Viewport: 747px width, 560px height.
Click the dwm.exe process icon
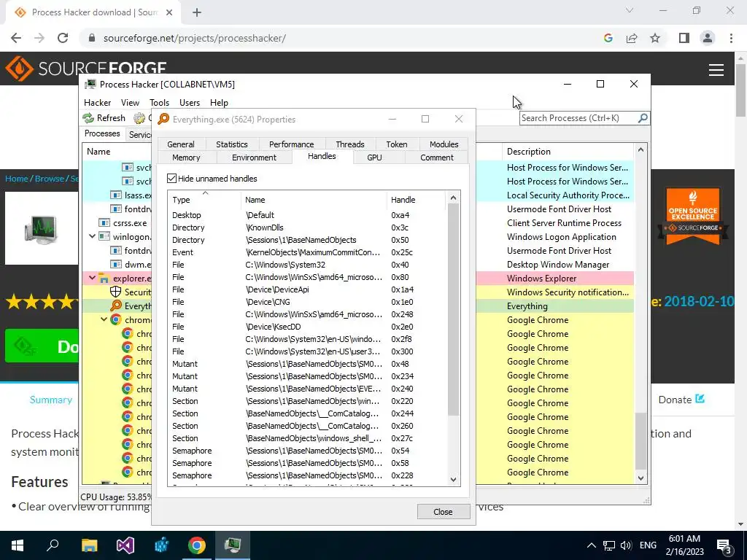(116, 264)
